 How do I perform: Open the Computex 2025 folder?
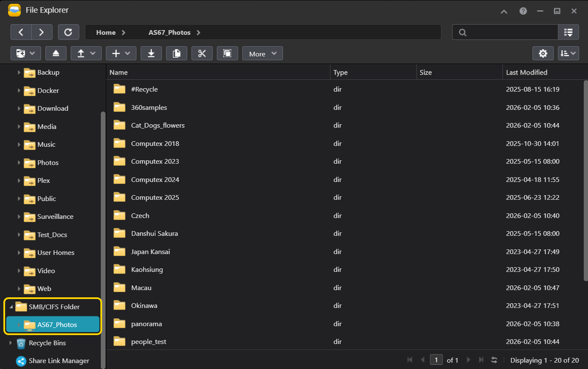click(x=155, y=198)
